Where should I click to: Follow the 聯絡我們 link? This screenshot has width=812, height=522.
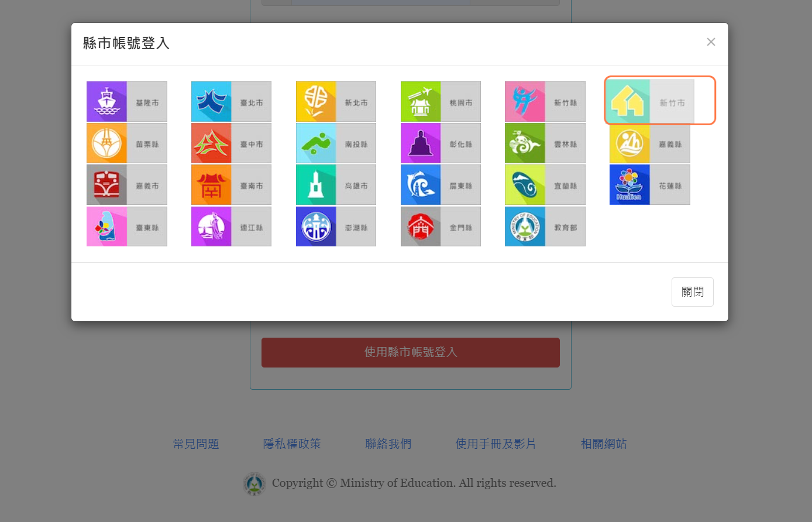click(x=388, y=444)
